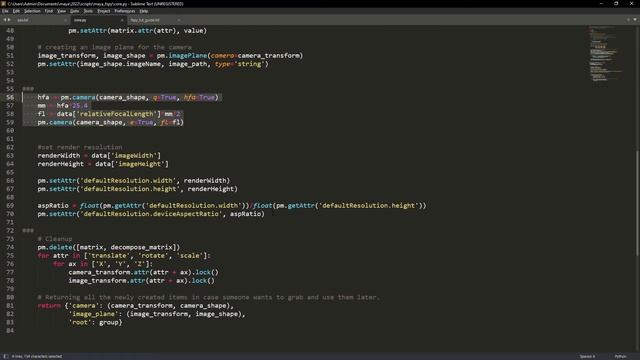Click 'imageHeight' string on line 64
Image resolution: width=640 pixels, height=360 pixels.
(140, 164)
